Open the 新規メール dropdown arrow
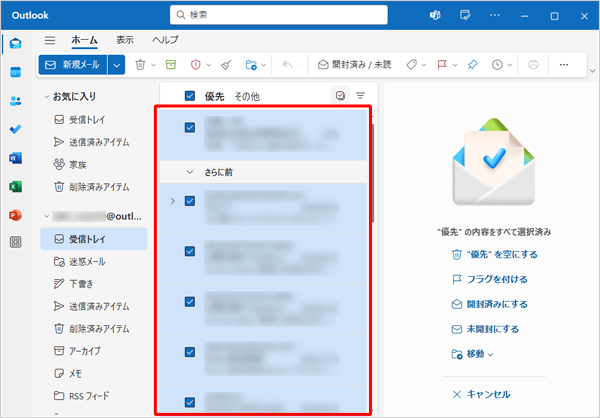The width and height of the screenshot is (600, 418). point(116,65)
